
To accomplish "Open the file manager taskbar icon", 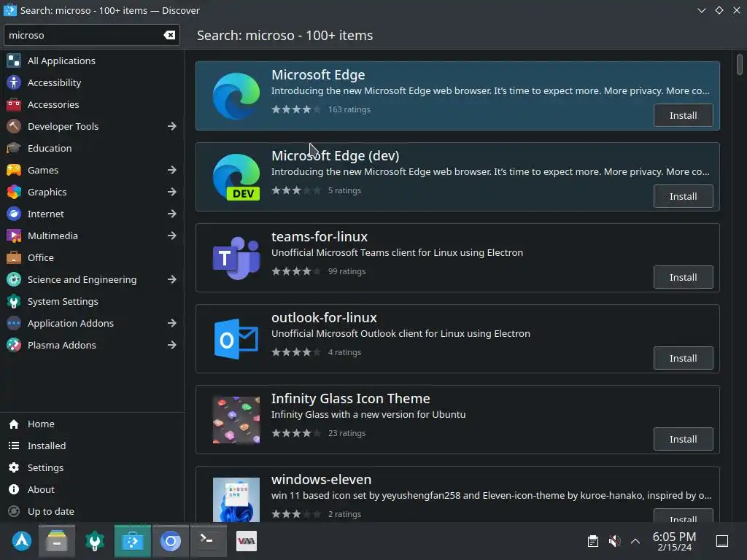I will [x=57, y=541].
